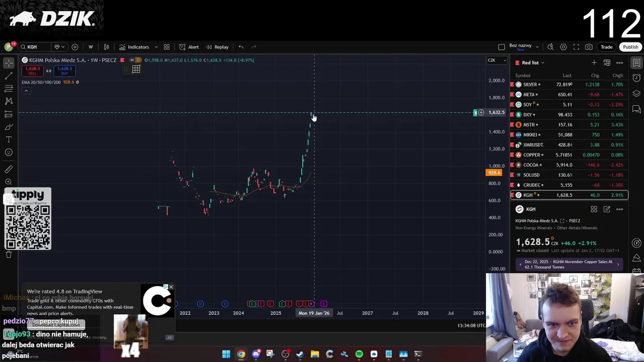Select the trend line drawing tool
This screenshot has height=362, width=644.
click(9, 76)
